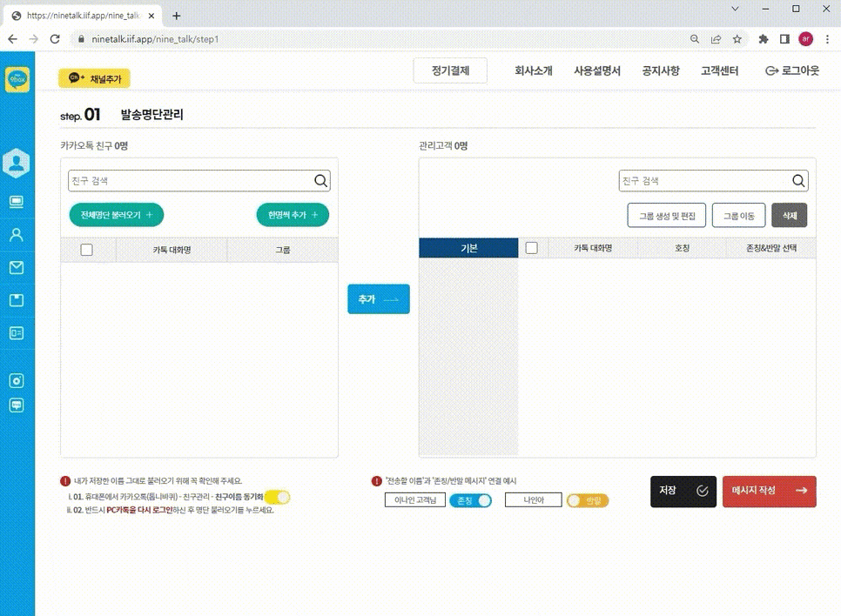Open the envelope mail sidebar icon
841x616 pixels.
(x=17, y=267)
